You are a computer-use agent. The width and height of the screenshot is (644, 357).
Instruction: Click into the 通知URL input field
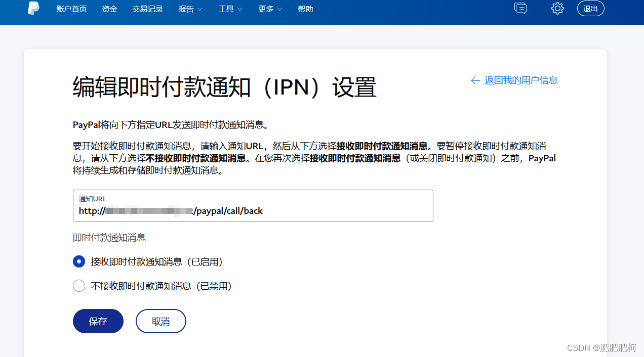pos(253,206)
